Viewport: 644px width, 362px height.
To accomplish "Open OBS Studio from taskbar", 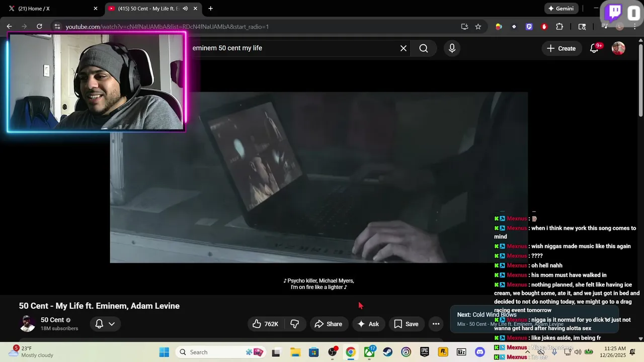I will click(333, 351).
